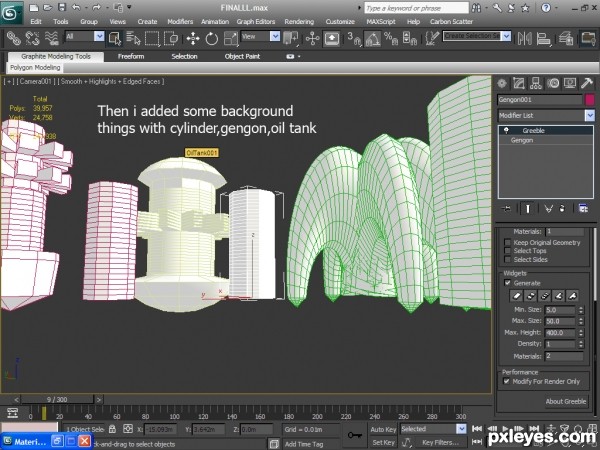
Task: Enable Keep Original Geometry checkbox
Action: 507,242
